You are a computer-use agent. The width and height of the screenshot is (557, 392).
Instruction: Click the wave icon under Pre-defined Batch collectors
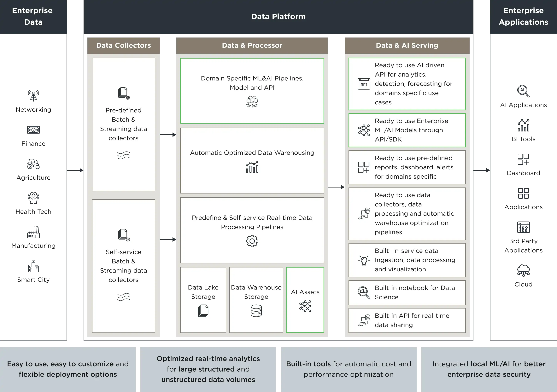(x=123, y=155)
